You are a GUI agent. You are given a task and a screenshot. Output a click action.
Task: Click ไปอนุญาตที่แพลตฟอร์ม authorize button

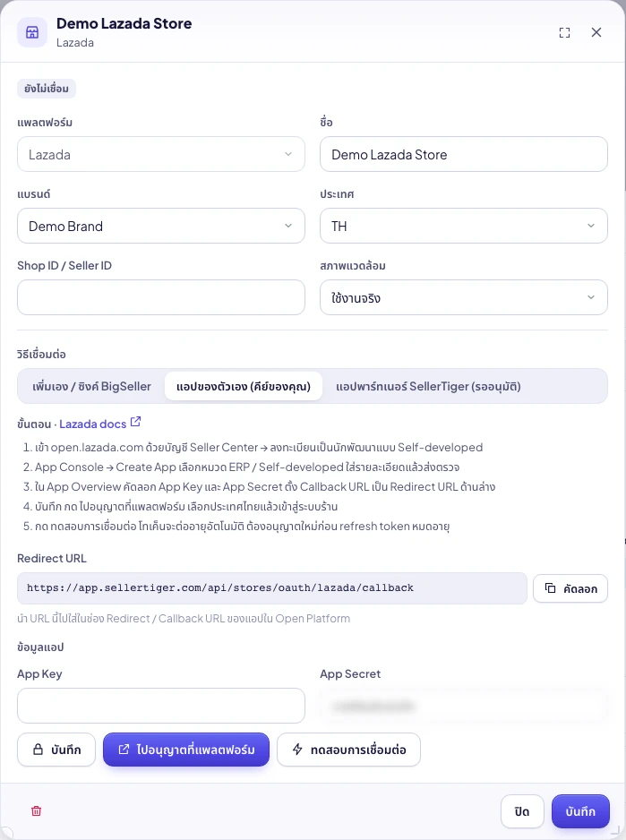pyautogui.click(x=186, y=750)
